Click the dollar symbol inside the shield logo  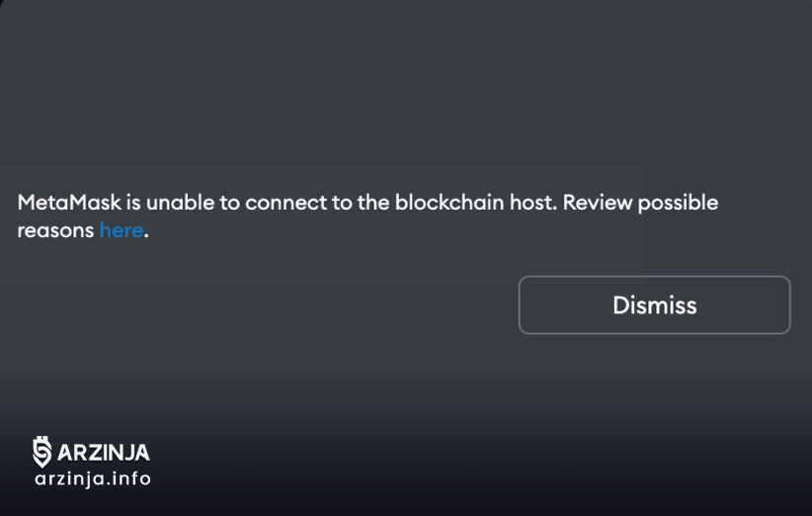click(x=41, y=451)
